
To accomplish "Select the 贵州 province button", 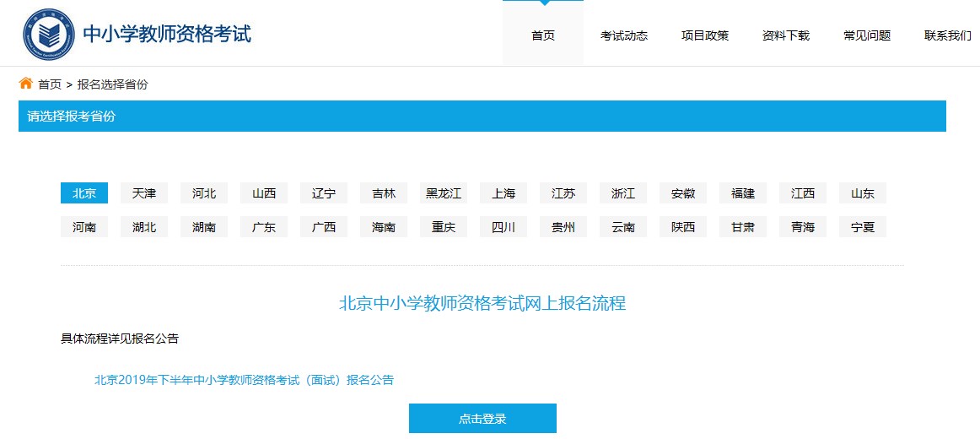I will pyautogui.click(x=563, y=227).
